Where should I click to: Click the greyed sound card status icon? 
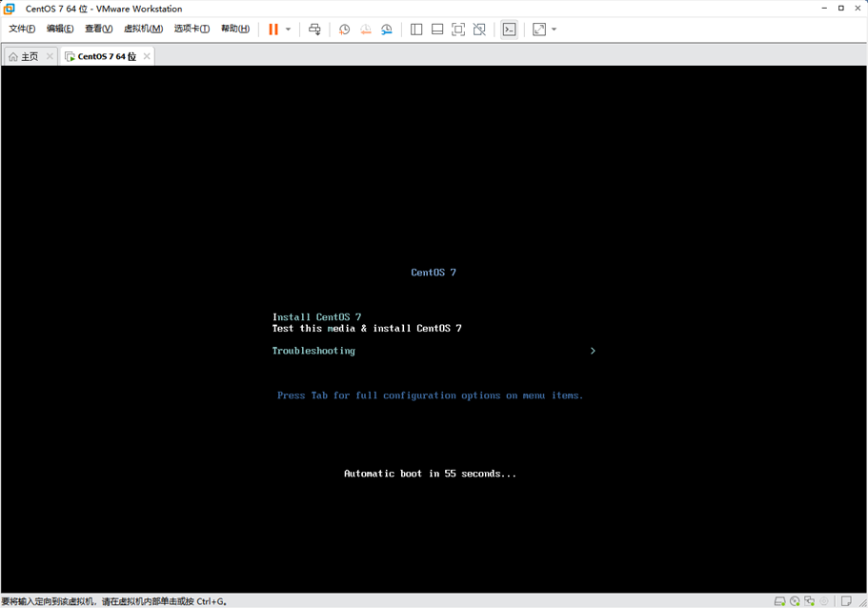tap(824, 601)
